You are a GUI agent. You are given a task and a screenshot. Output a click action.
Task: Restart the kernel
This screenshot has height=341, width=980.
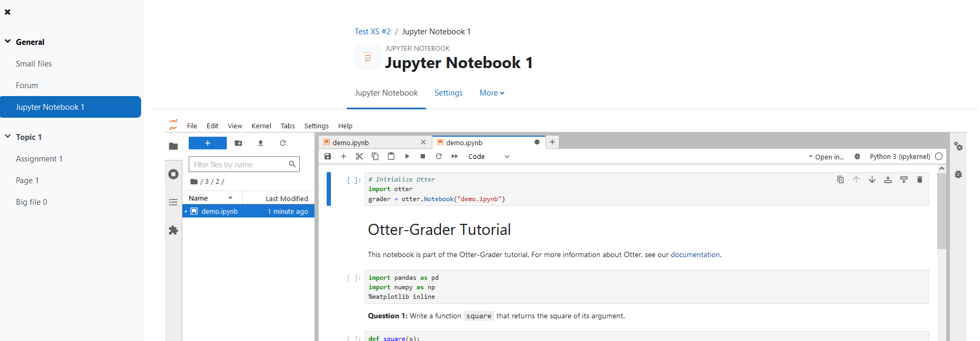(439, 156)
